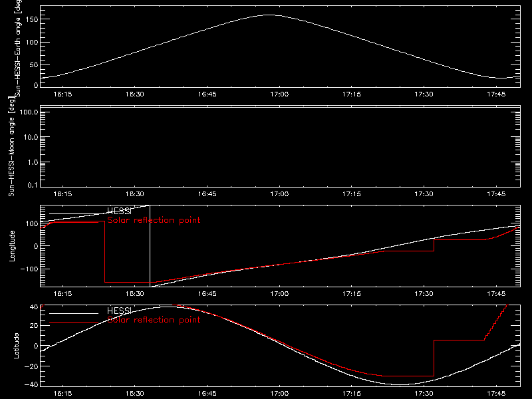This screenshot has width=532, height=399.
Task: Click the red flat segment at latitude -30
Action: 408,376
